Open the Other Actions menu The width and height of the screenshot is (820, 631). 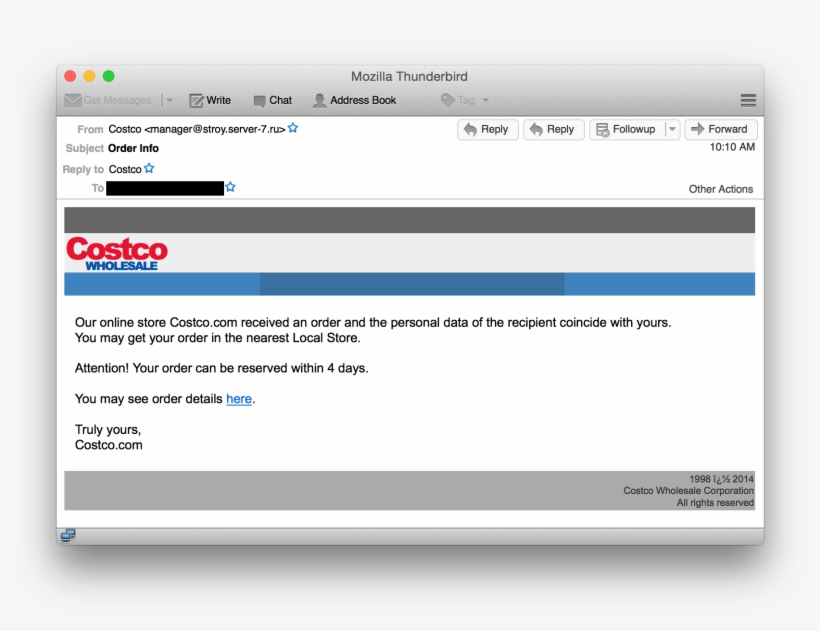click(x=720, y=188)
